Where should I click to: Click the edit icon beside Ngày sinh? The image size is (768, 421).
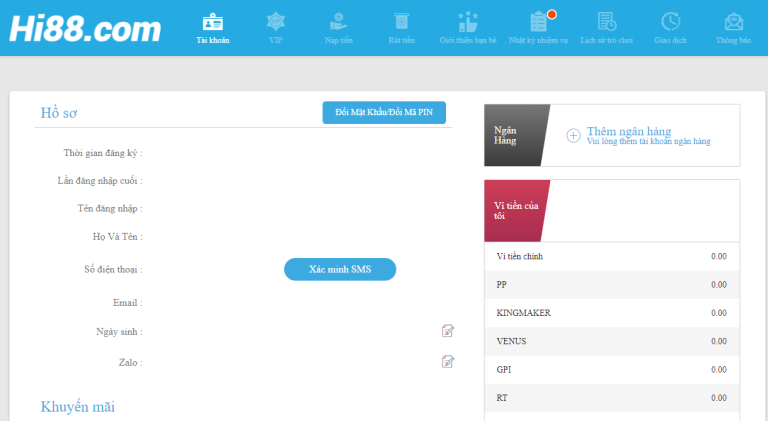[448, 331]
